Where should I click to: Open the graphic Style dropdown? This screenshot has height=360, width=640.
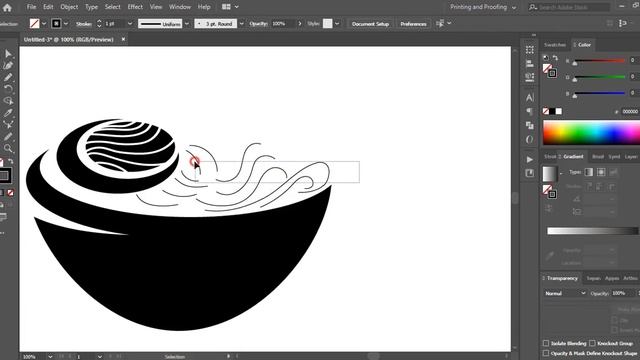(x=337, y=24)
